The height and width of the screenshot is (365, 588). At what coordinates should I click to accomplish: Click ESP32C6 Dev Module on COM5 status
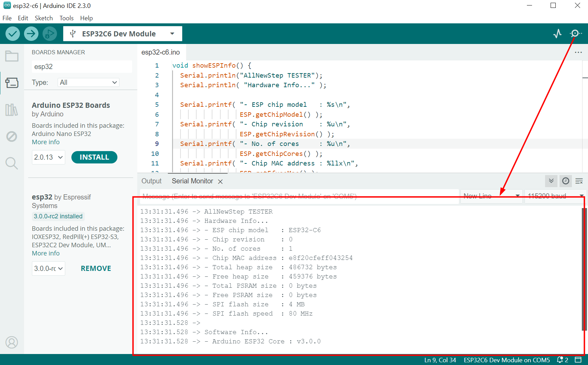[507, 360]
